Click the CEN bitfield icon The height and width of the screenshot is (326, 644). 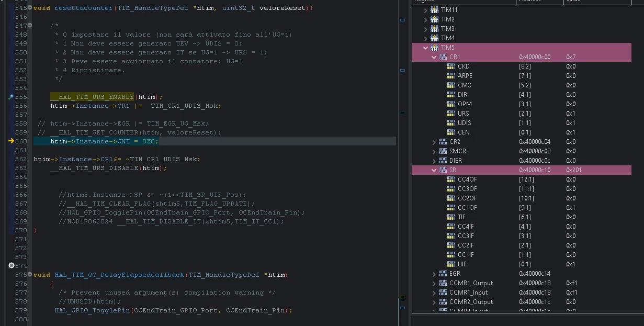click(451, 132)
